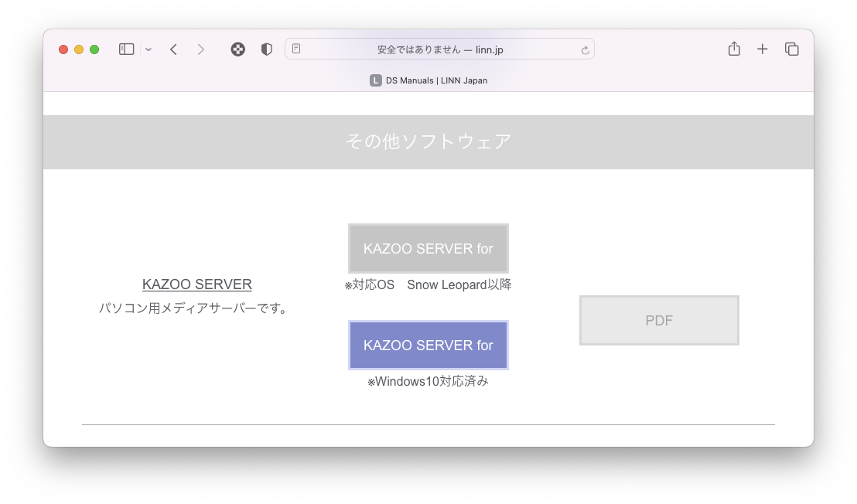Viewport: 857px width, 504px height.
Task: Minimize the window with yellow button
Action: tap(79, 49)
